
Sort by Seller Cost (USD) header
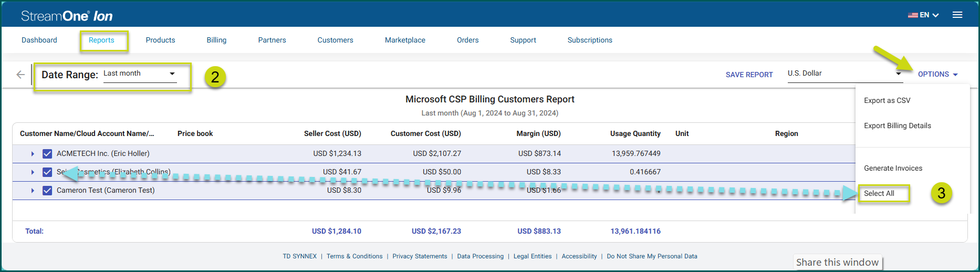point(332,133)
